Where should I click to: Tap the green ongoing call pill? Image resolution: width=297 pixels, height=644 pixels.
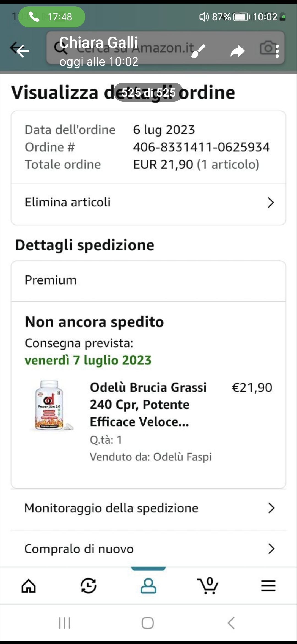click(52, 17)
